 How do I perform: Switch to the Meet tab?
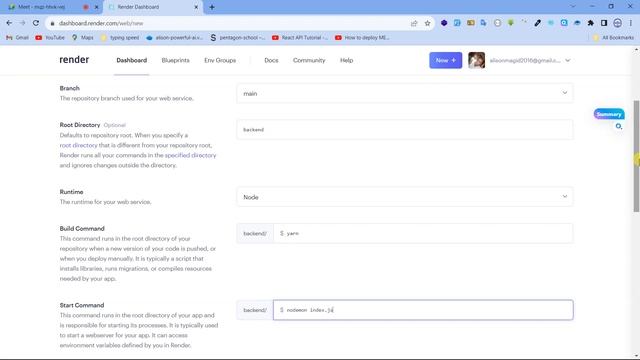(46, 7)
